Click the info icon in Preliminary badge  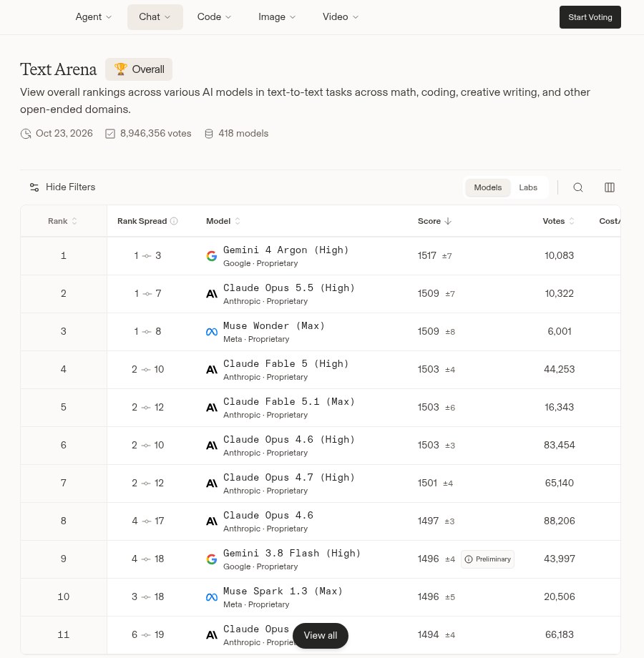469,559
